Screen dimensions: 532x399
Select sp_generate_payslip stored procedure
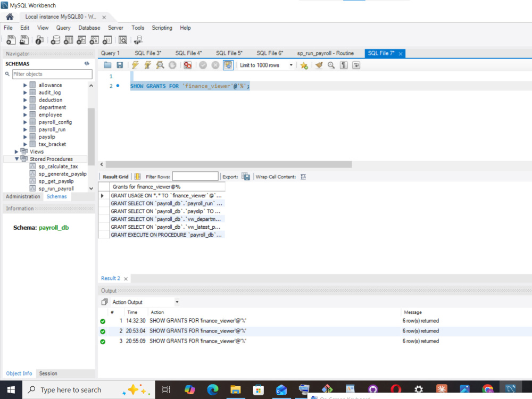coord(62,174)
